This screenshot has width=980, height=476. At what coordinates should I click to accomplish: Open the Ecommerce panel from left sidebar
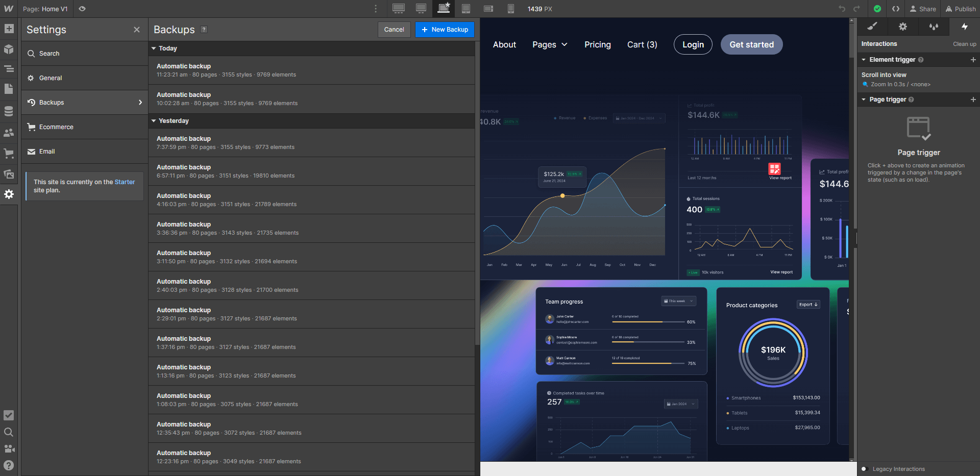9,153
